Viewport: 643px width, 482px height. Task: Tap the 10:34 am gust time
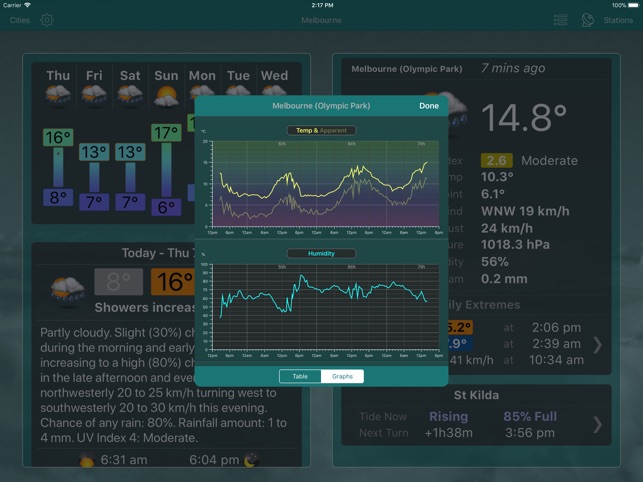(x=556, y=360)
